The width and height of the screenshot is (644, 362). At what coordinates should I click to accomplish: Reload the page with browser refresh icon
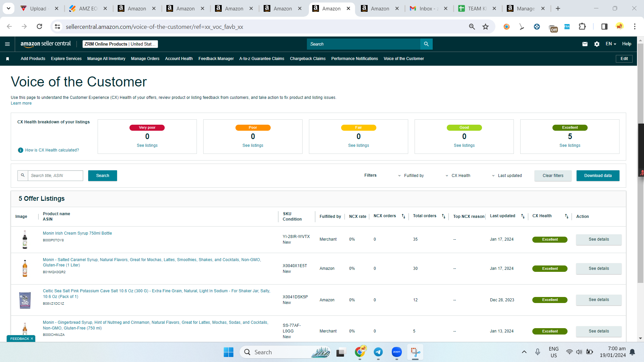pos(40,26)
